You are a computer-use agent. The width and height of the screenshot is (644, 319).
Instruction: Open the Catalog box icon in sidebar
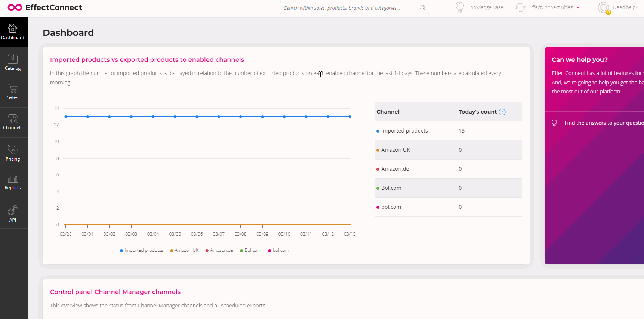coord(13,58)
